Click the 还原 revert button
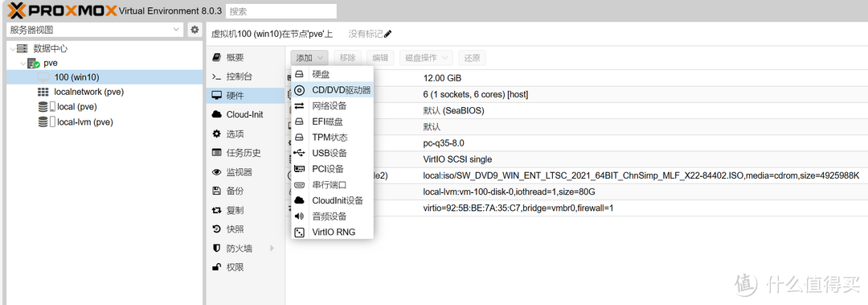 [x=472, y=58]
